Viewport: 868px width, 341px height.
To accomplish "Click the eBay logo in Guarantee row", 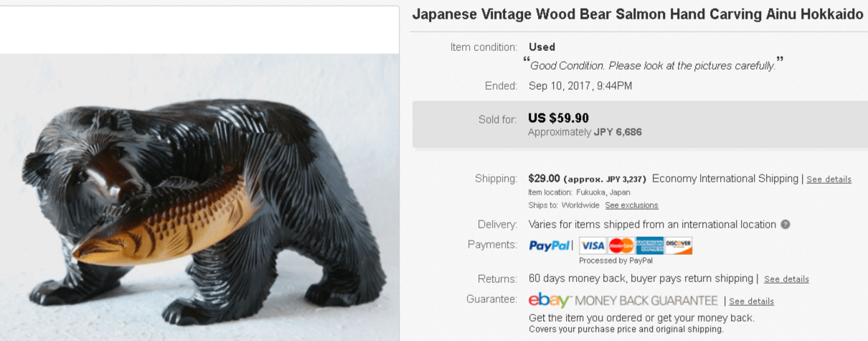I will [x=549, y=300].
